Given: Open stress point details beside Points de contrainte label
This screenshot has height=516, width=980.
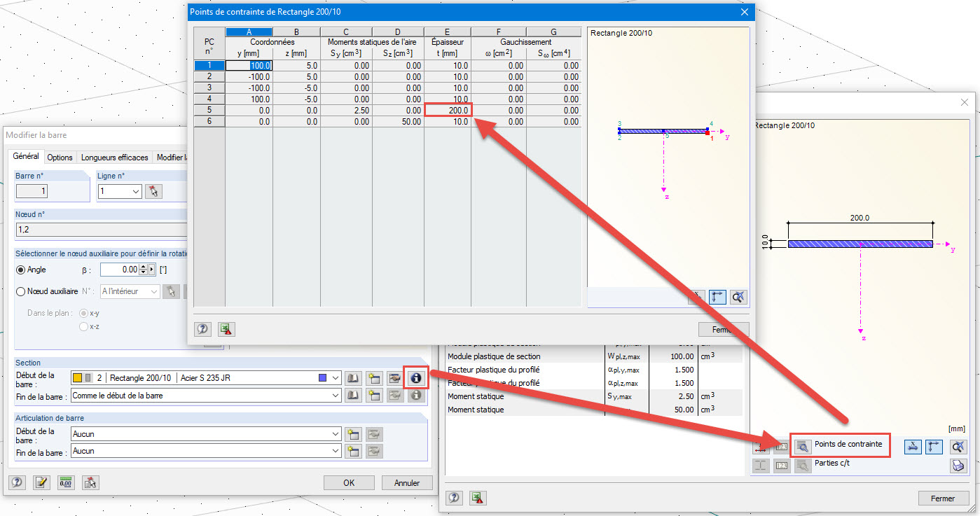Looking at the screenshot, I should (x=803, y=445).
